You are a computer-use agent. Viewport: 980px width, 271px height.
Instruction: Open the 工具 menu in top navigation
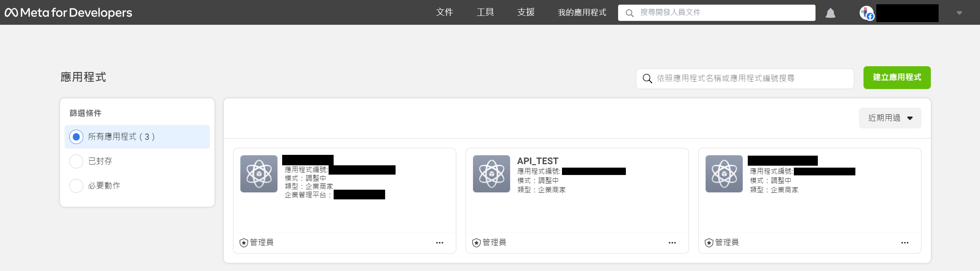(x=485, y=12)
